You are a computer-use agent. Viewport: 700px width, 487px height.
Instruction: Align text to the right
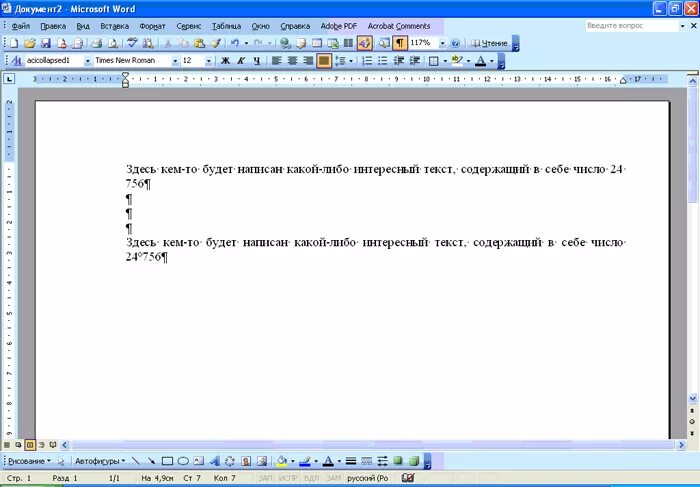coord(308,61)
